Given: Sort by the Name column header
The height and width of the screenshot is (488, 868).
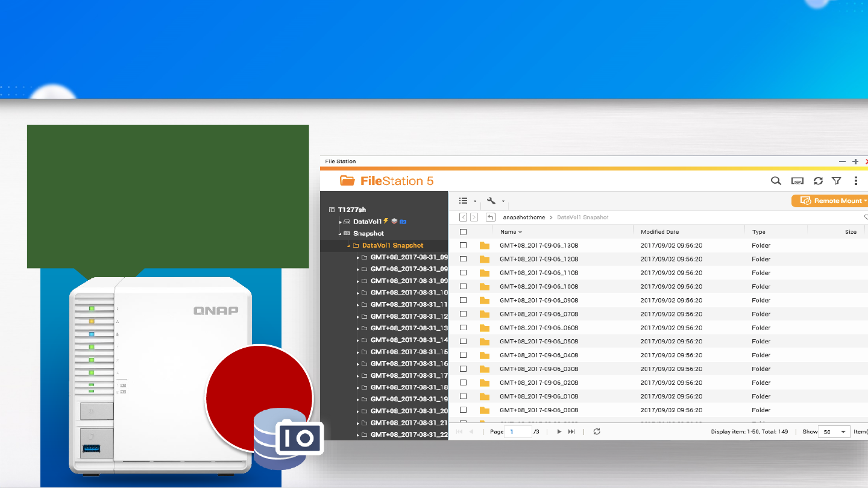Looking at the screenshot, I should (x=508, y=232).
